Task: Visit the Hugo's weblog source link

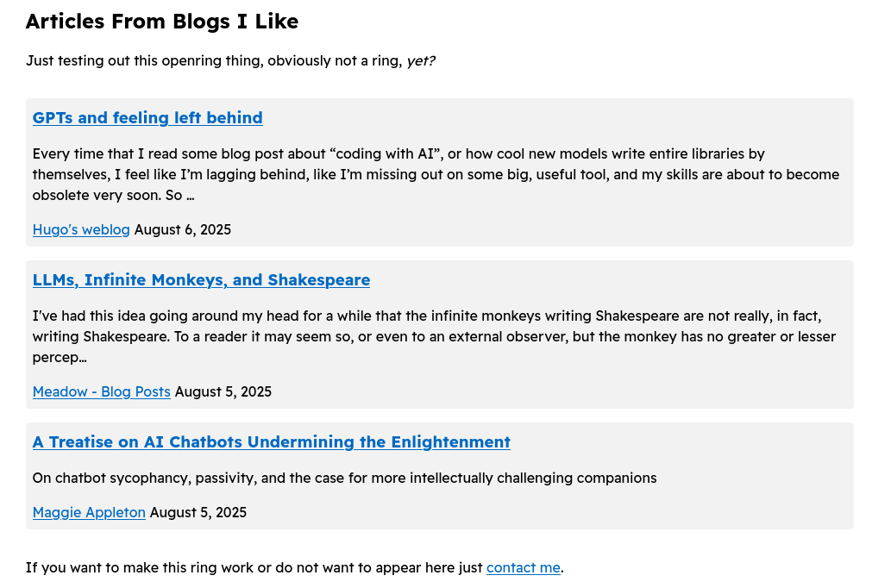Action: tap(81, 229)
